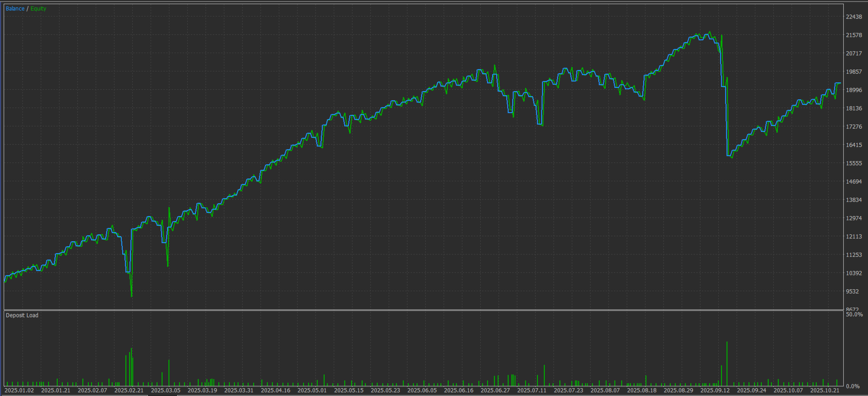Click the 2025.04.16 date on the time axis
The width and height of the screenshot is (868, 396).
[276, 391]
